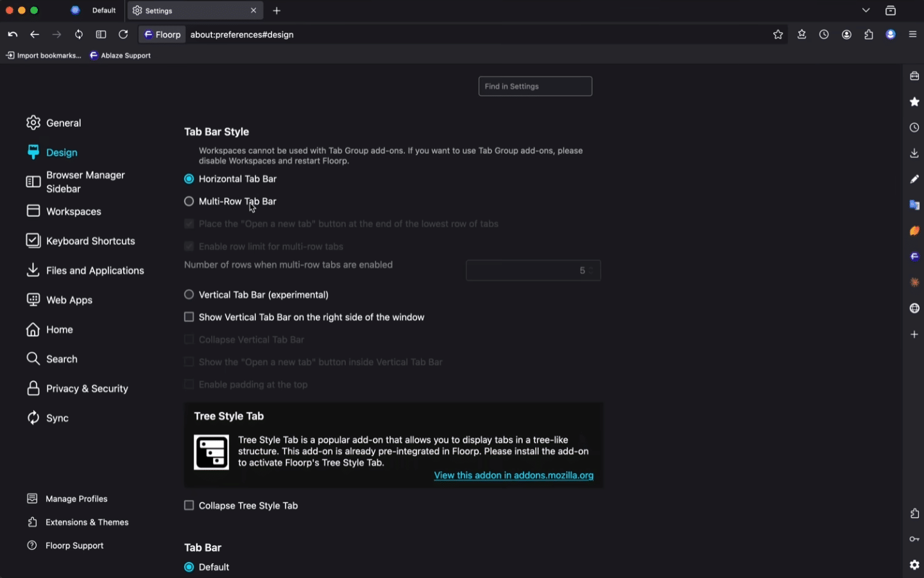Open the orange burst web panel icon
This screenshot has width=924, height=578.
coord(914,282)
